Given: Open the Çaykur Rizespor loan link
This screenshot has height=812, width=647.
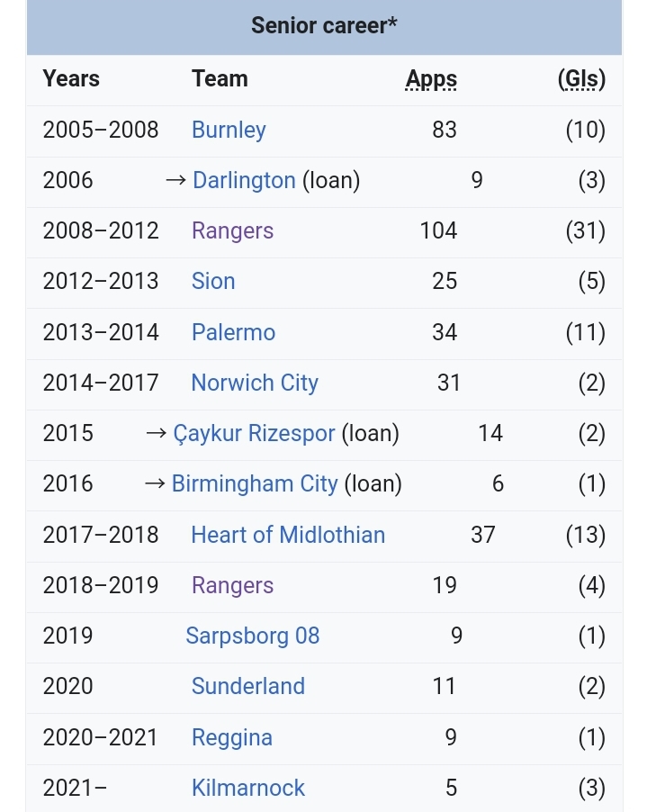Looking at the screenshot, I should tap(254, 433).
